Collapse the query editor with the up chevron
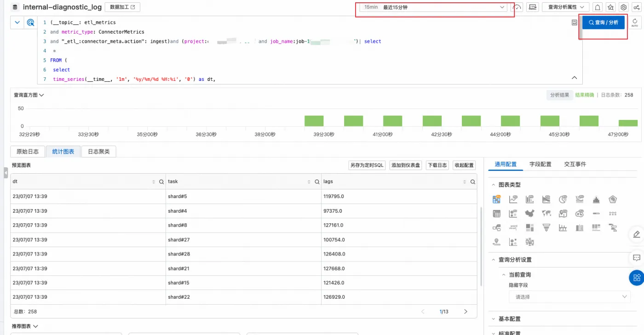 point(574,78)
